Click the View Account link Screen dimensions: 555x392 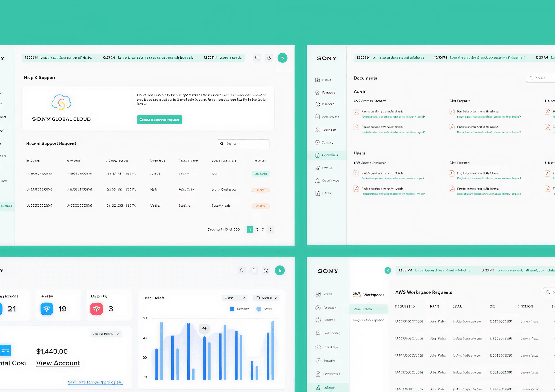(x=58, y=363)
